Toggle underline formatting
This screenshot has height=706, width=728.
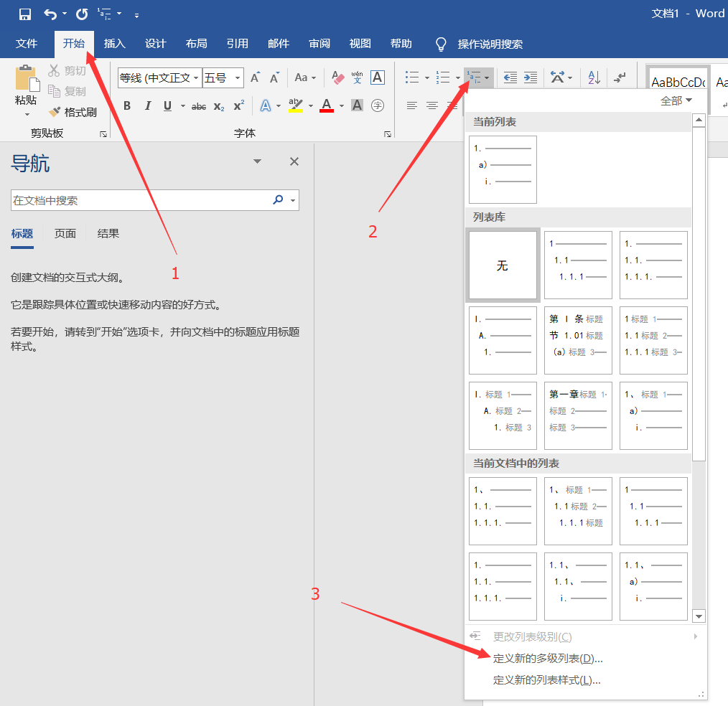coord(166,105)
